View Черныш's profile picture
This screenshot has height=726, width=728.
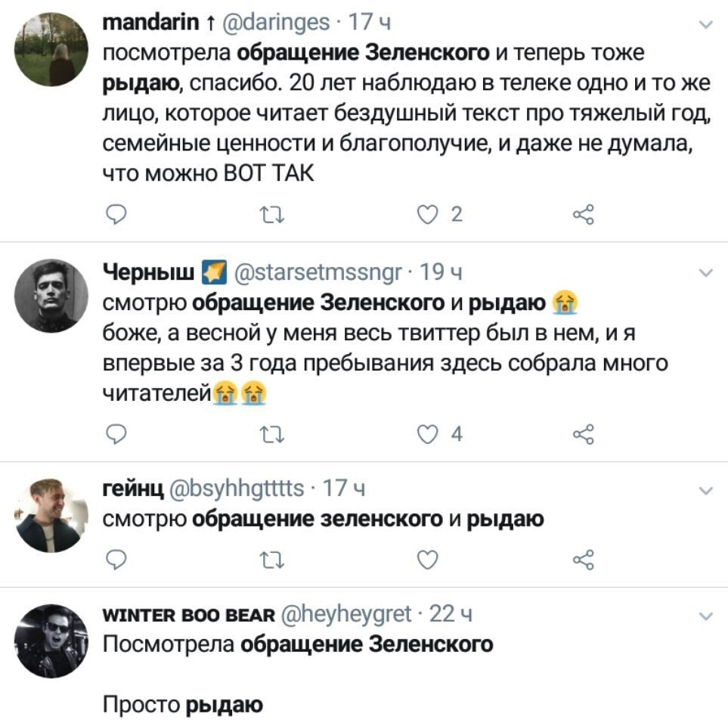[52, 296]
